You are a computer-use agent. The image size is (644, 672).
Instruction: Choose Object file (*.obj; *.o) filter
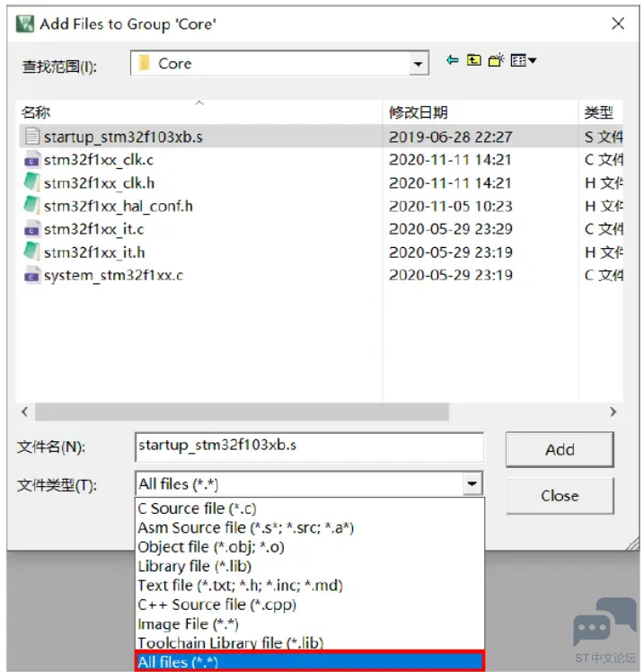310,547
